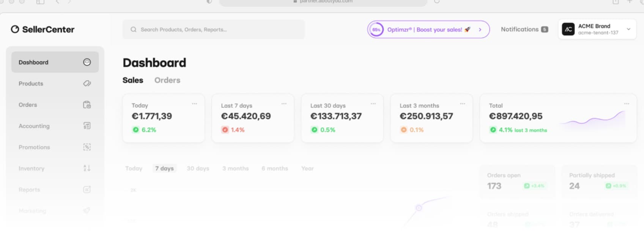This screenshot has height=251, width=644.
Task: Click the green 4.1% trend icon
Action: (493, 130)
